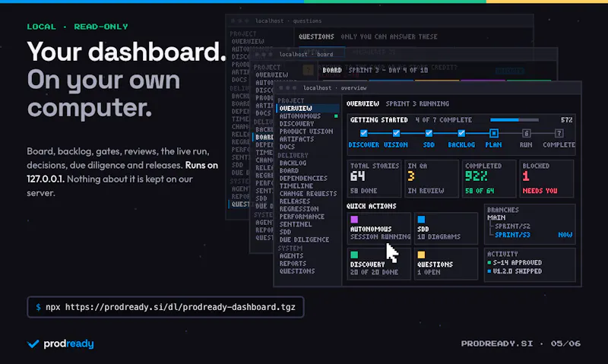Open SDD in the Delivery sidebar list

tap(285, 233)
